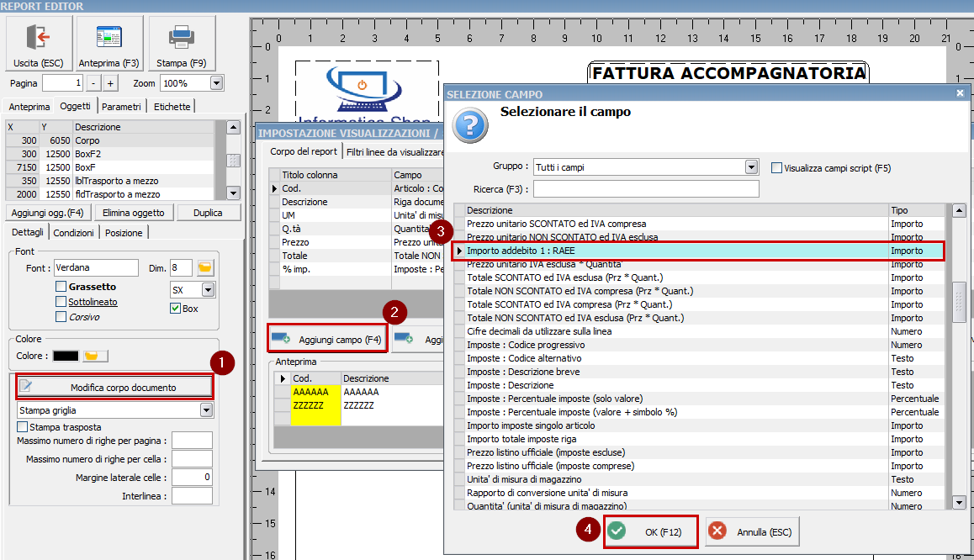This screenshot has width=974, height=560.
Task: Open the Condizioni tab
Action: pyautogui.click(x=73, y=233)
